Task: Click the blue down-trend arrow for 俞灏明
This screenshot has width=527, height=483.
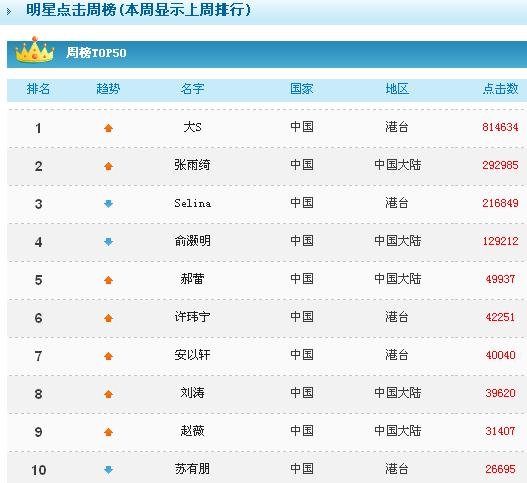Action: 108,242
